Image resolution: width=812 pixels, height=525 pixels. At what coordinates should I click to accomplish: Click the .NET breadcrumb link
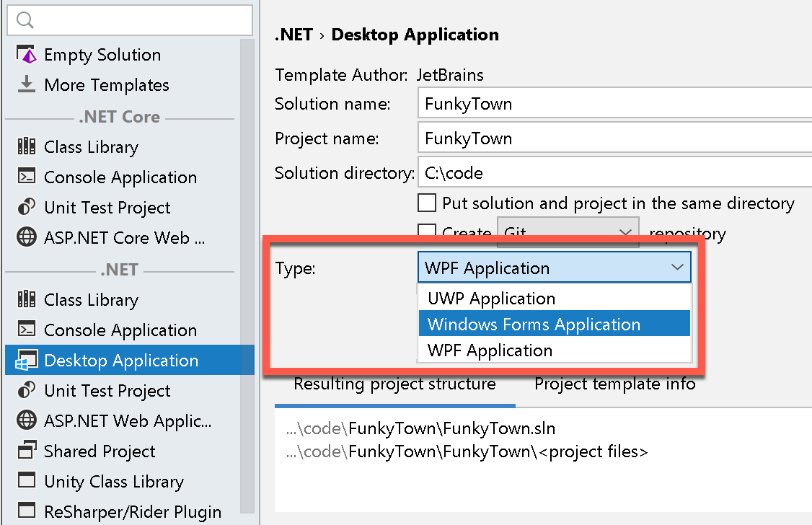(293, 34)
